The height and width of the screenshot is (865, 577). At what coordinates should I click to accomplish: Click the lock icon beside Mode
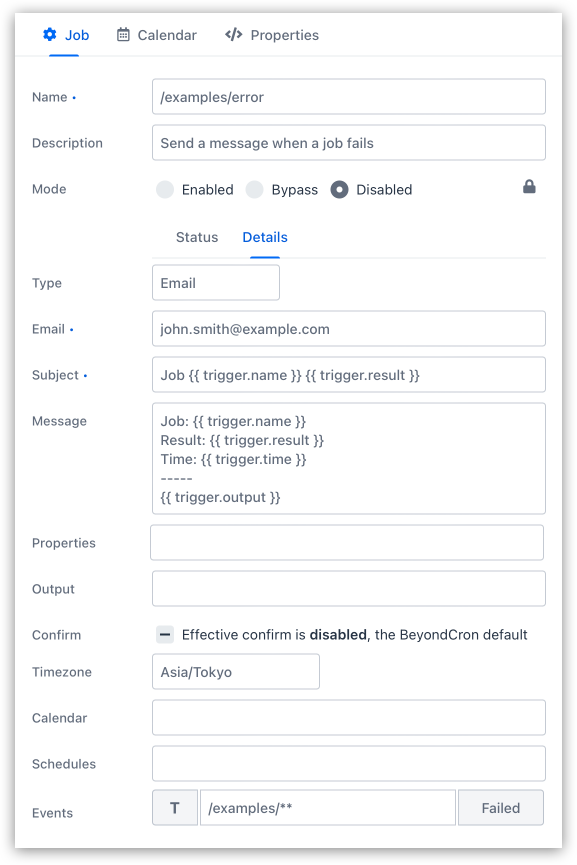(529, 187)
